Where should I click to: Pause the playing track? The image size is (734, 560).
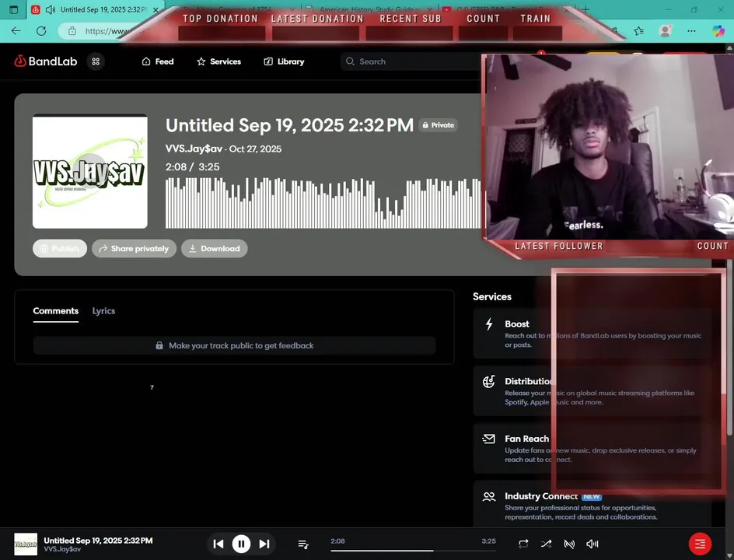tap(242, 544)
